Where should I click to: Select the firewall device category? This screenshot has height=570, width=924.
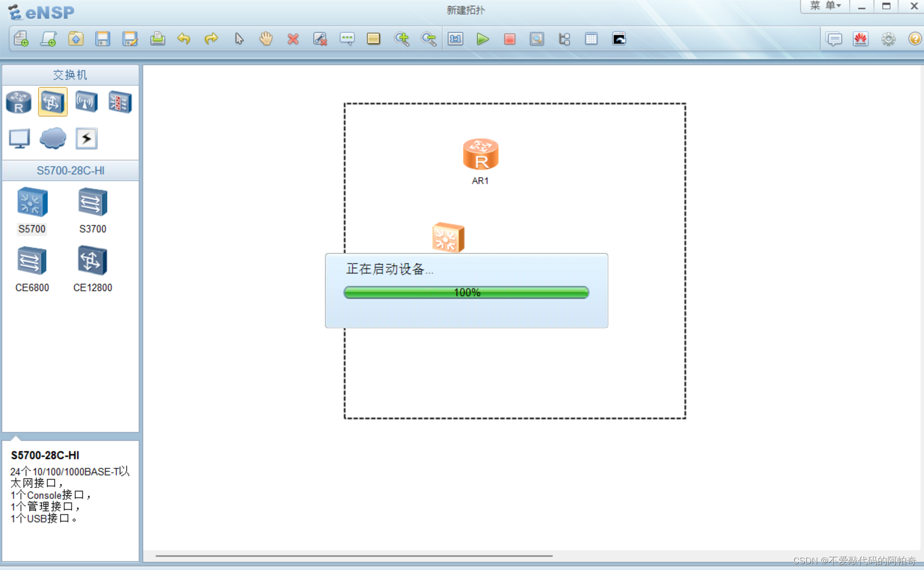pos(120,102)
